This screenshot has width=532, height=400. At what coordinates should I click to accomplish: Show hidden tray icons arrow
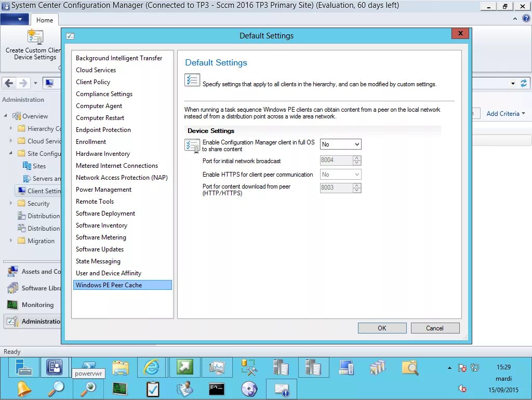(x=449, y=368)
